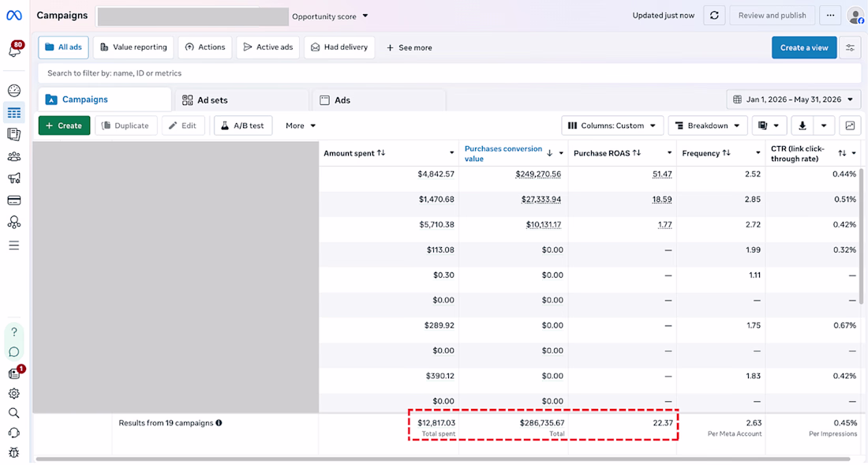868x465 pixels.
Task: Focus the search filter field
Action: click(x=450, y=73)
